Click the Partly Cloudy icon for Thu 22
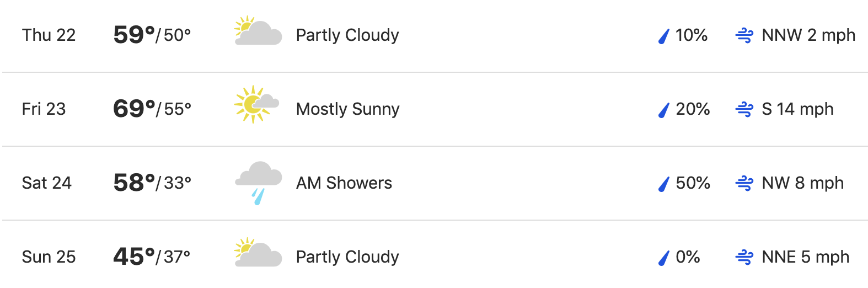Image resolution: width=868 pixels, height=288 pixels. tap(258, 31)
